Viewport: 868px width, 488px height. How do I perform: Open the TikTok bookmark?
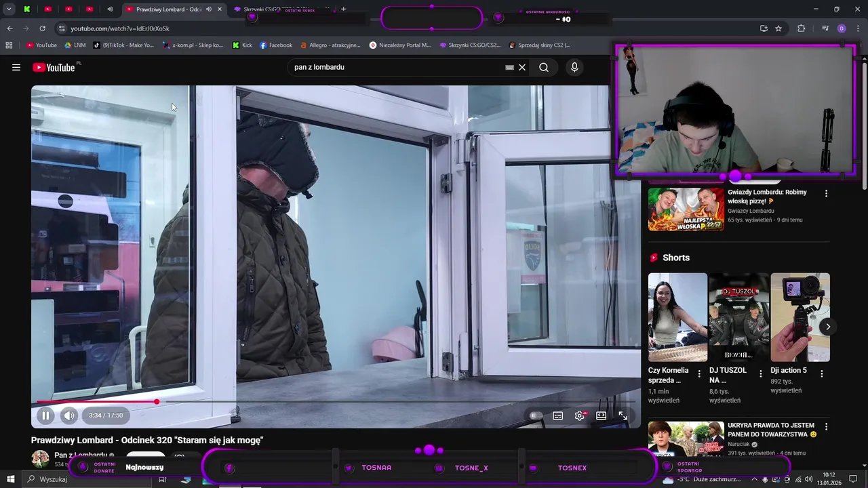point(123,45)
